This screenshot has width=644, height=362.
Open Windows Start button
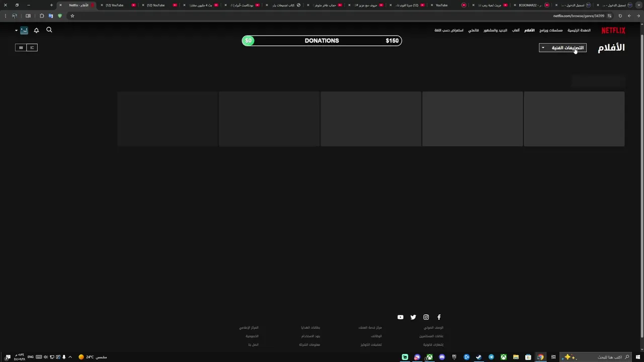(638, 357)
